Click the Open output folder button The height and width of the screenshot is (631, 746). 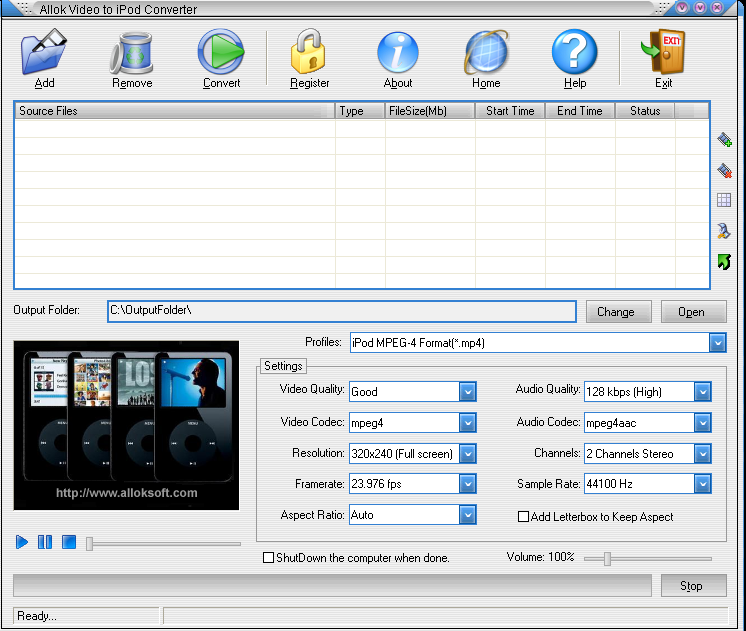pyautogui.click(x=693, y=312)
